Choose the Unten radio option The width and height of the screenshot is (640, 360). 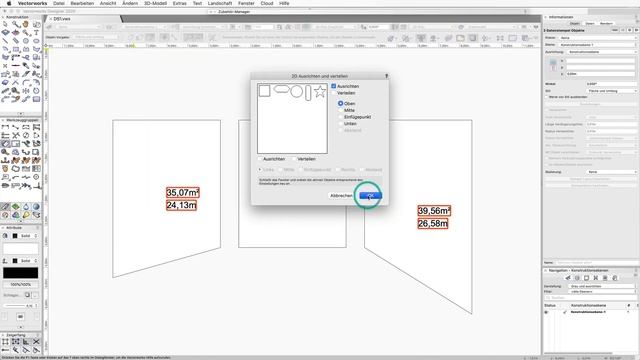click(x=340, y=123)
